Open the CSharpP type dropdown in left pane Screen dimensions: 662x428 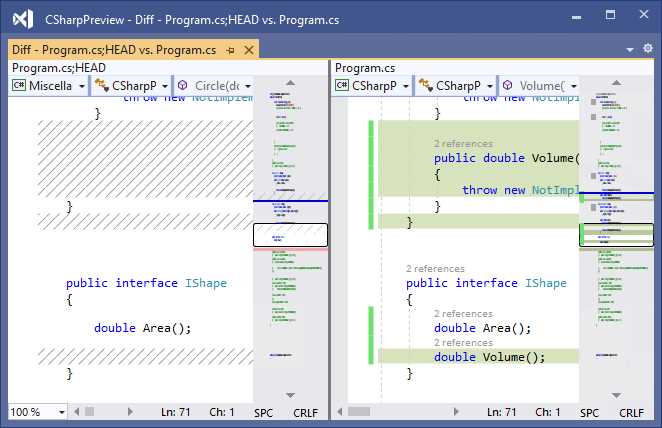[x=132, y=86]
